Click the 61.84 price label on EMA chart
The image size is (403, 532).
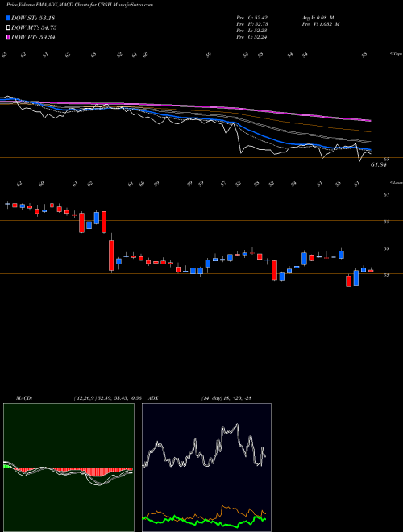point(379,165)
